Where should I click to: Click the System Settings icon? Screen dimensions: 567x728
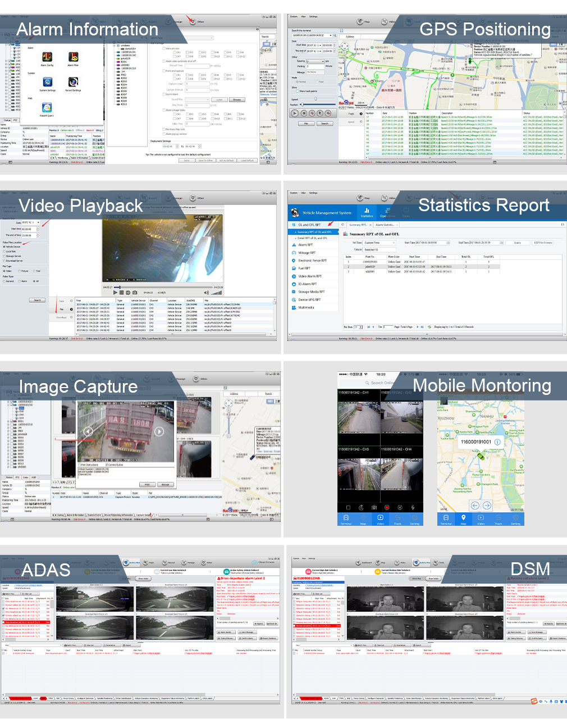click(47, 82)
